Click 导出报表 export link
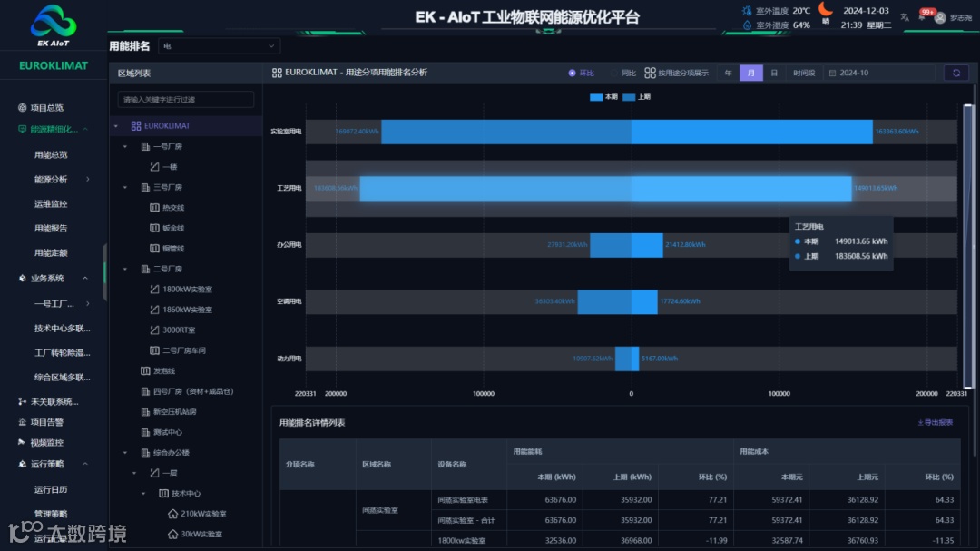Viewport: 980px width, 551px height. coord(935,423)
